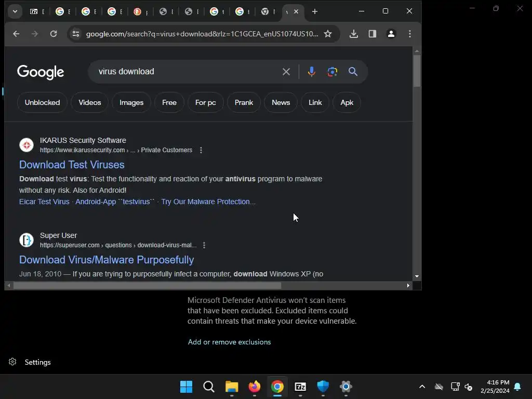Open the Super User result options menu
532x399 pixels.
click(x=204, y=245)
